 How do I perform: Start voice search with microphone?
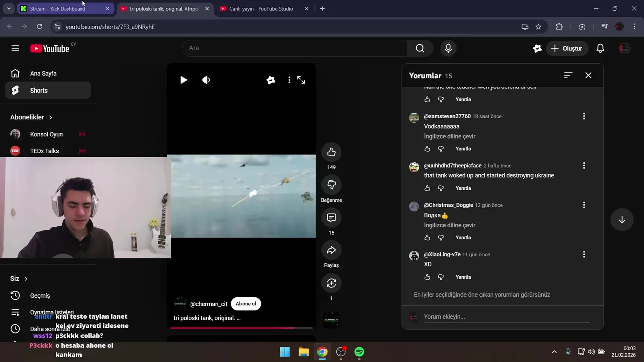(448, 48)
